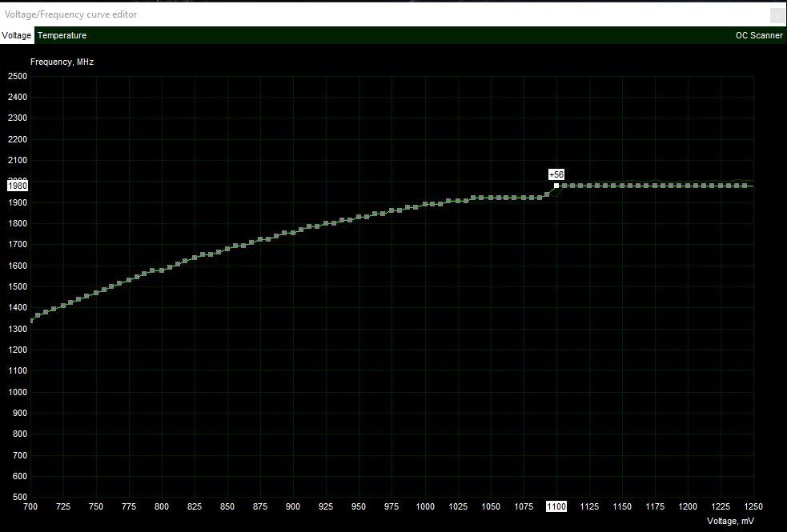The width and height of the screenshot is (787, 532).
Task: Open the OC Scanner
Action: click(x=759, y=36)
